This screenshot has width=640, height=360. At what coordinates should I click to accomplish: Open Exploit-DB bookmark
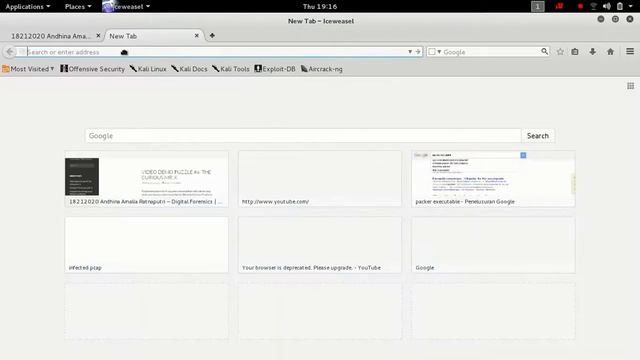275,69
